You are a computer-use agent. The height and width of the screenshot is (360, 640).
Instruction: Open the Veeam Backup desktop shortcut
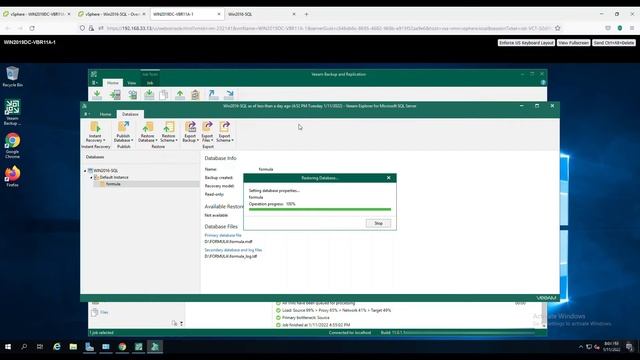12,112
